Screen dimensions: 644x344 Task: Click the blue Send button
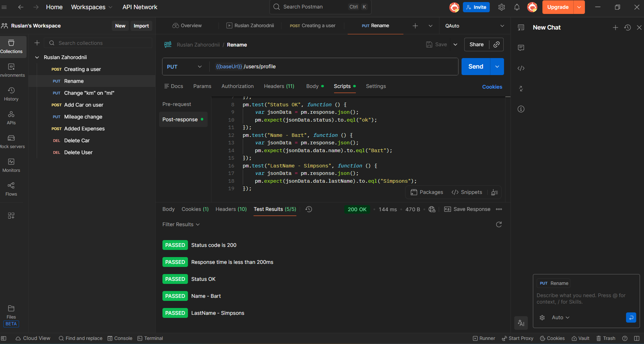(x=475, y=67)
